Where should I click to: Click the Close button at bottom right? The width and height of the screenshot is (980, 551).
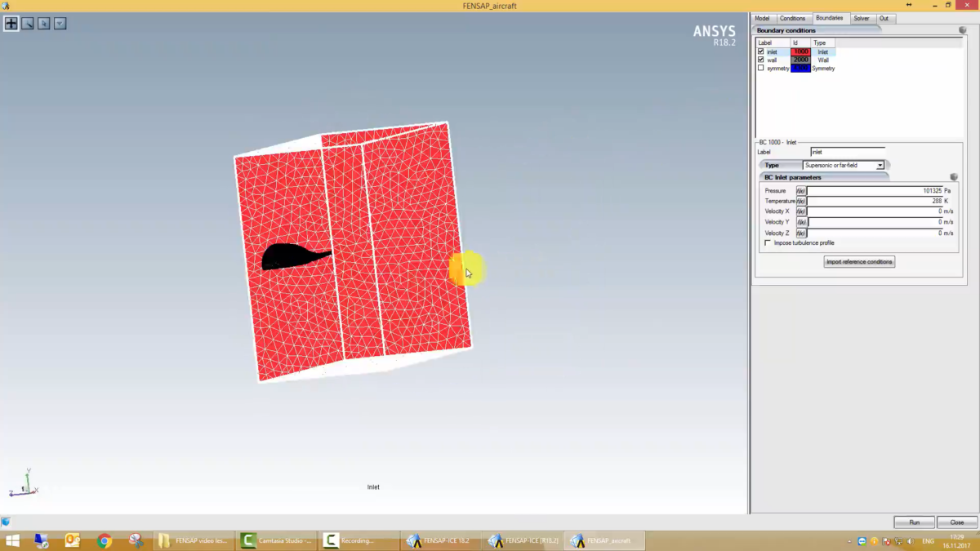tap(957, 522)
